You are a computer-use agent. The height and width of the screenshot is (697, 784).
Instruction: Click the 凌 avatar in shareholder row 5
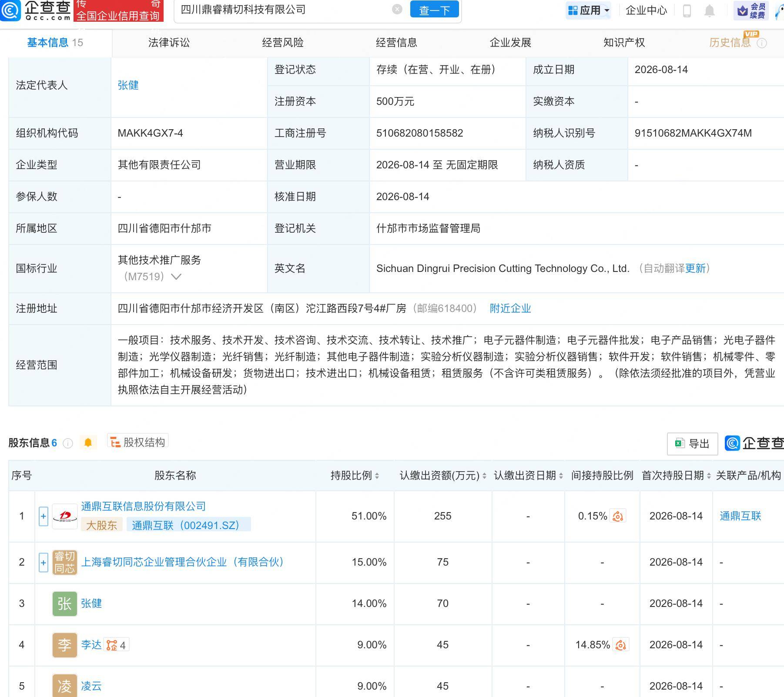[x=65, y=686]
